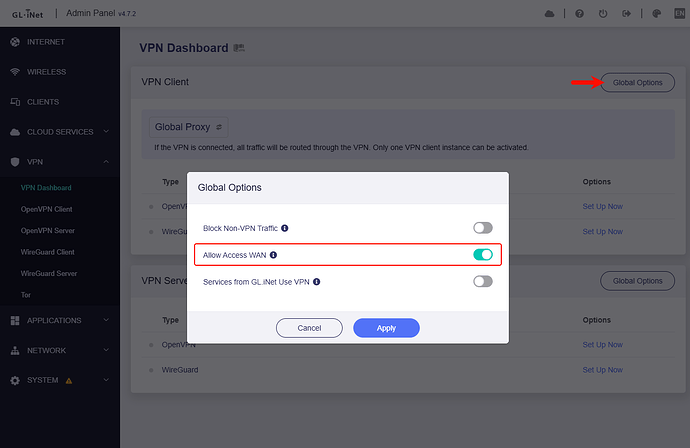Image resolution: width=690 pixels, height=448 pixels.
Task: Expand the Applications sidebar section
Action: tap(60, 321)
